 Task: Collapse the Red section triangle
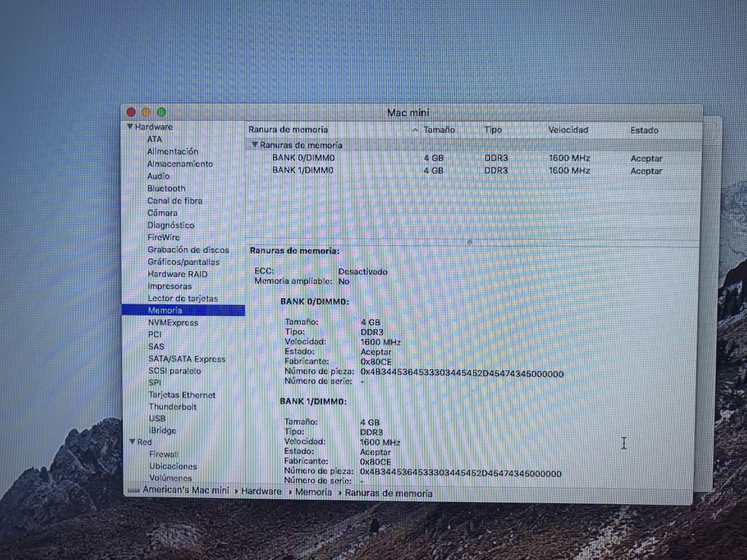132,442
